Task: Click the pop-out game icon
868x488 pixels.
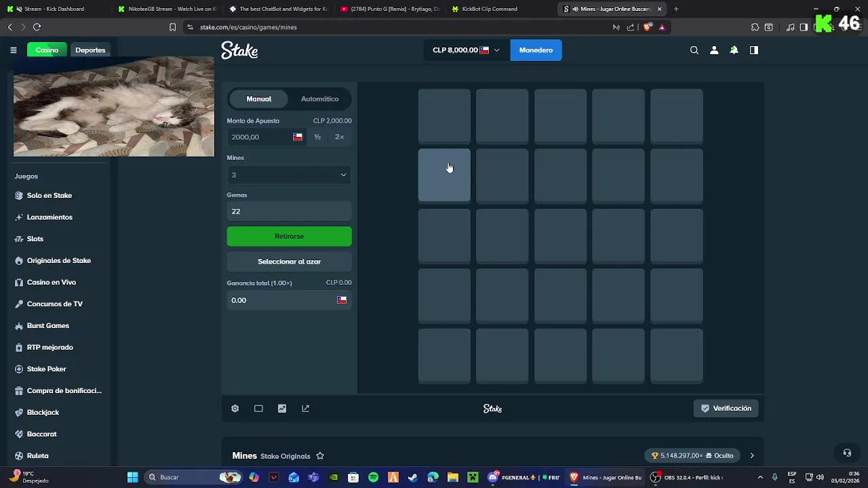Action: [x=306, y=409]
